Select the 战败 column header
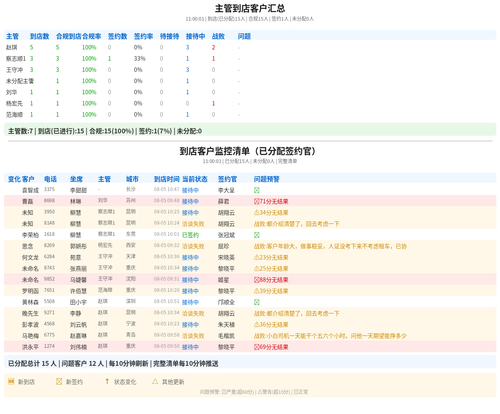The image size is (500, 414). [218, 36]
